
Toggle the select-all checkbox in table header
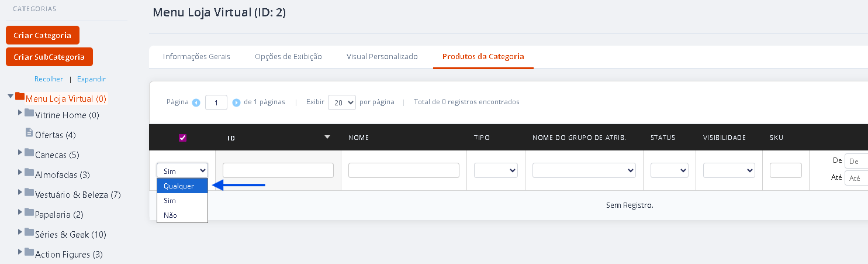point(182,138)
